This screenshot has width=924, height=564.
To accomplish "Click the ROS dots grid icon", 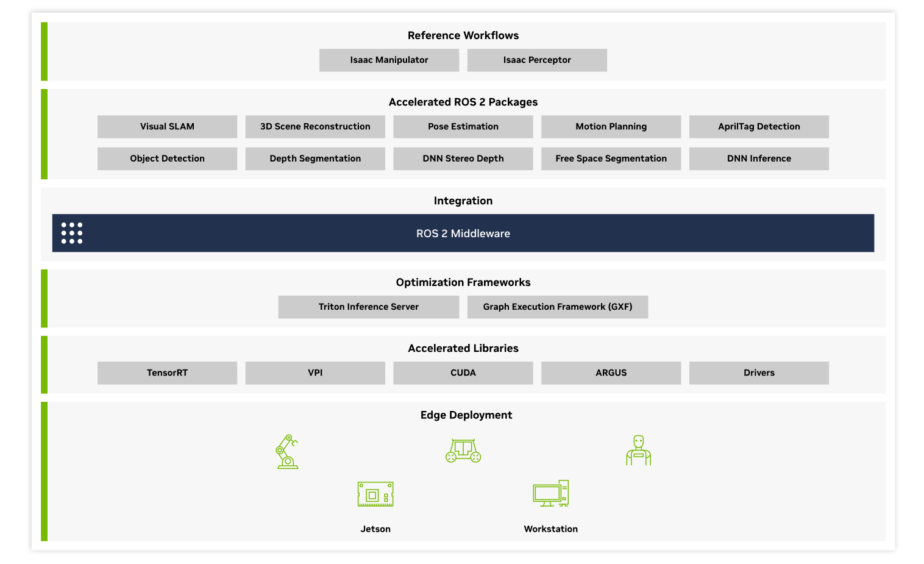I will coord(72,233).
